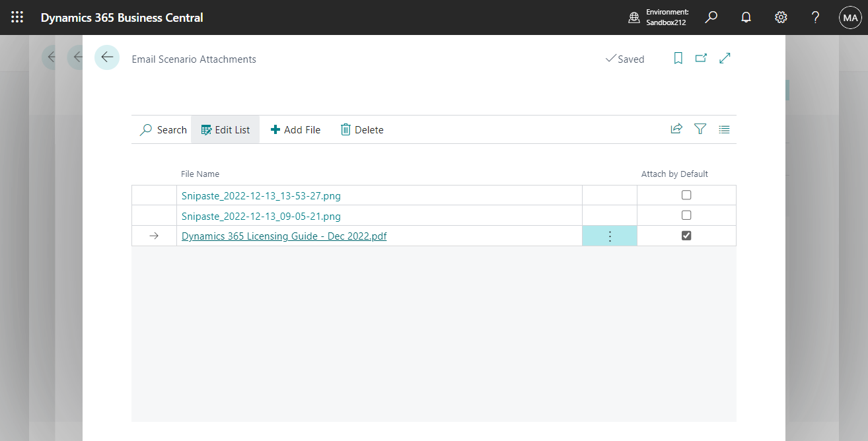Open the list view options icon
The image size is (868, 441).
(724, 129)
